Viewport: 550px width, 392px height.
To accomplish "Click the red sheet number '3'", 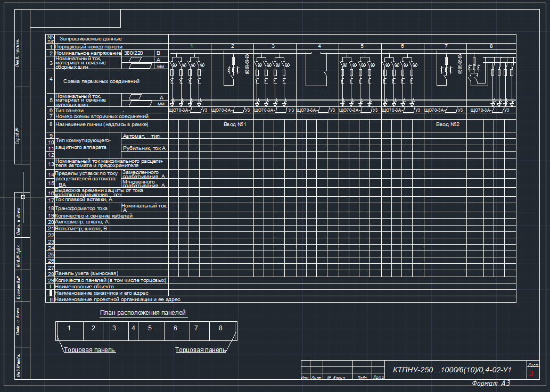I will click(531, 373).
